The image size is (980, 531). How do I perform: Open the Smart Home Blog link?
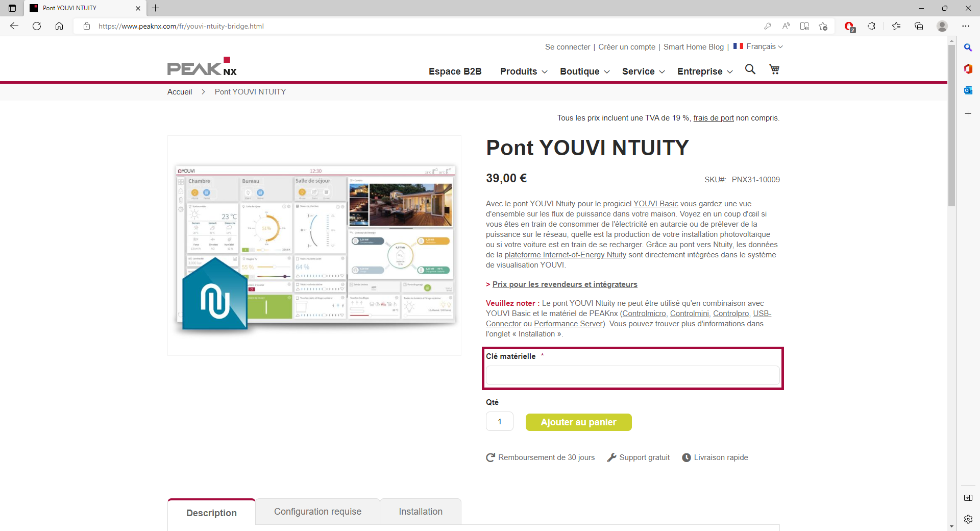click(x=694, y=47)
